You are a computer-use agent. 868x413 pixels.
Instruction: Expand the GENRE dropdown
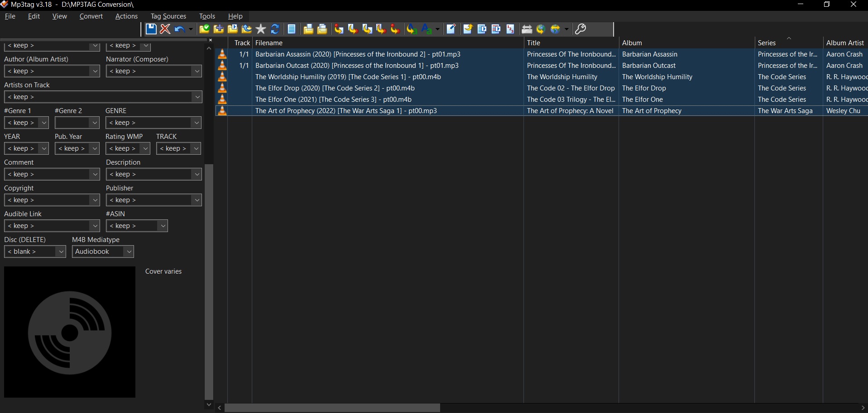(x=197, y=123)
